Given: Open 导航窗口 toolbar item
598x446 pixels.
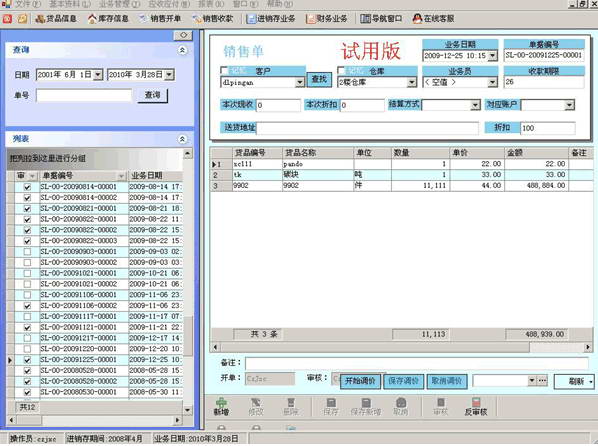Looking at the screenshot, I should pos(381,18).
